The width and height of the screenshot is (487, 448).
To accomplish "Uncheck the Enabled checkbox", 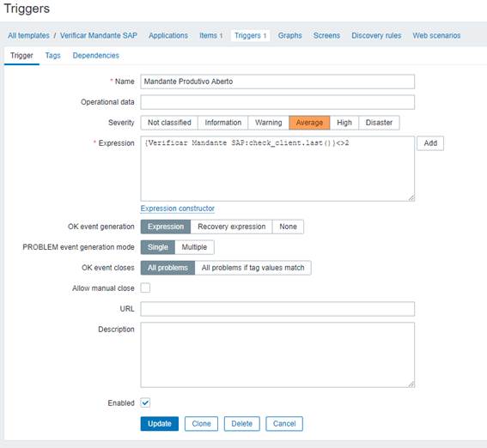I will [x=145, y=403].
